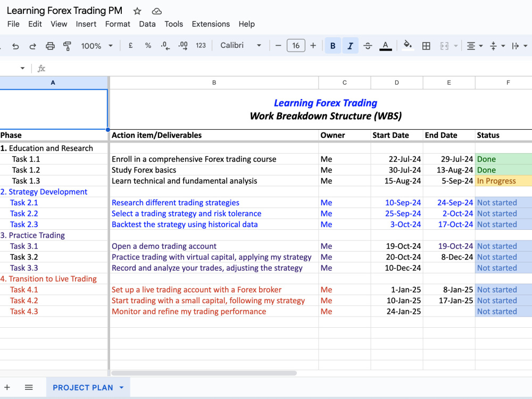The image size is (532, 399).
Task: Open the all sheets list icon
Action: [x=29, y=387]
